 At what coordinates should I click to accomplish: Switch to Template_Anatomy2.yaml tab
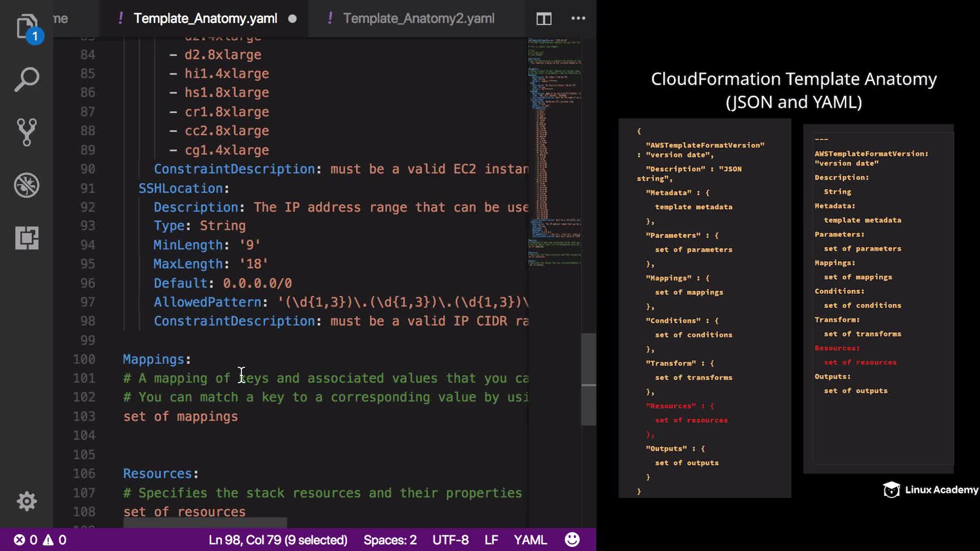pyautogui.click(x=418, y=18)
